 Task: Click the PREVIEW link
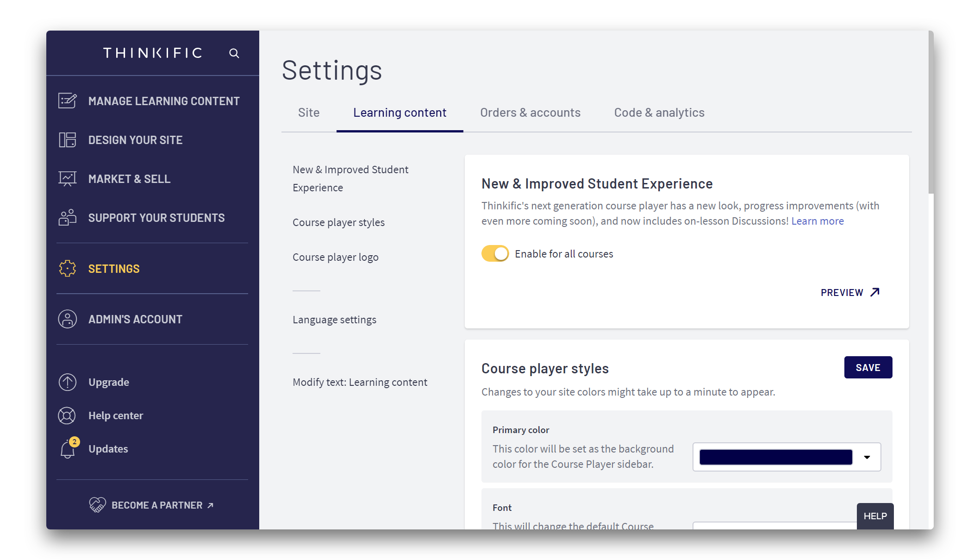pyautogui.click(x=850, y=292)
